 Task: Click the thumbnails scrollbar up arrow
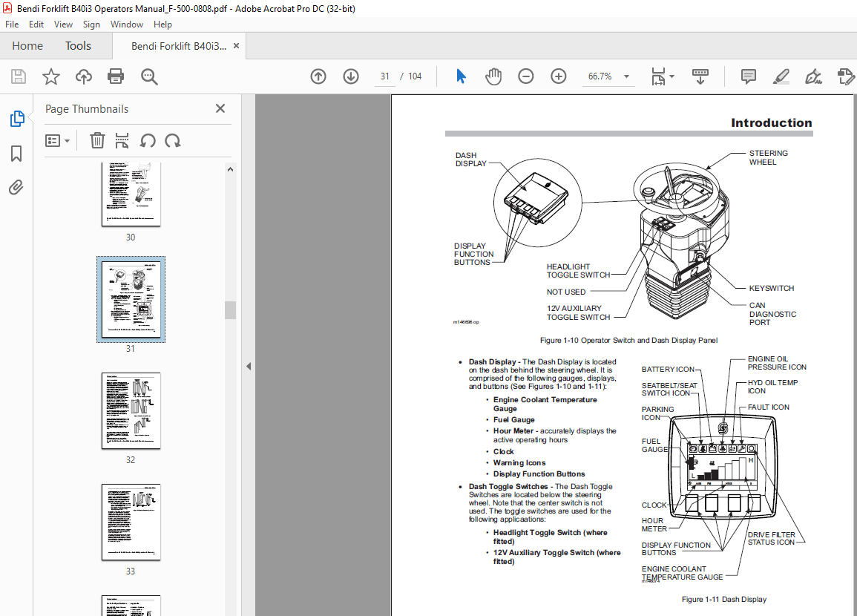(230, 169)
